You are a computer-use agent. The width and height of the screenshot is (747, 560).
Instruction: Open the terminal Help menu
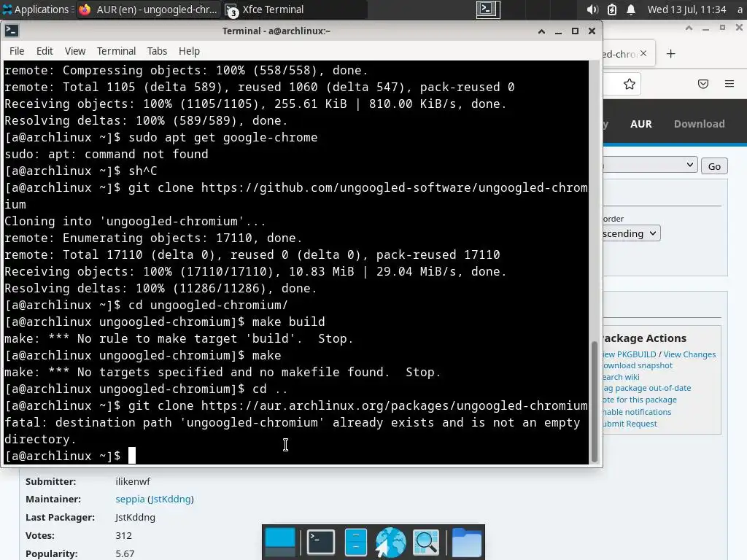pos(189,51)
